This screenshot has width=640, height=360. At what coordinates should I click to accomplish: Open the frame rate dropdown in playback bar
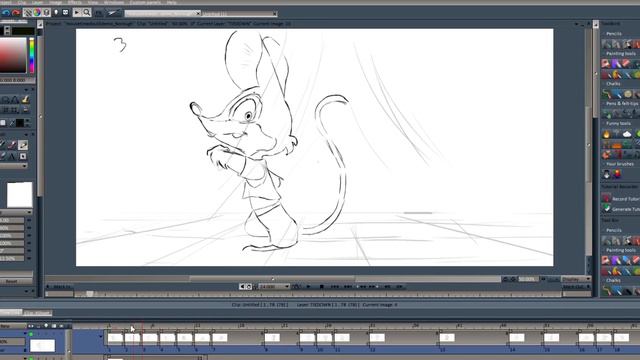click(x=287, y=287)
